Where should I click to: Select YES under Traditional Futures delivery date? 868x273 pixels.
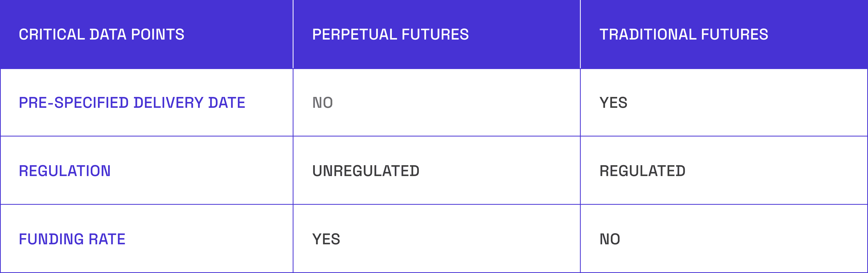(x=613, y=103)
